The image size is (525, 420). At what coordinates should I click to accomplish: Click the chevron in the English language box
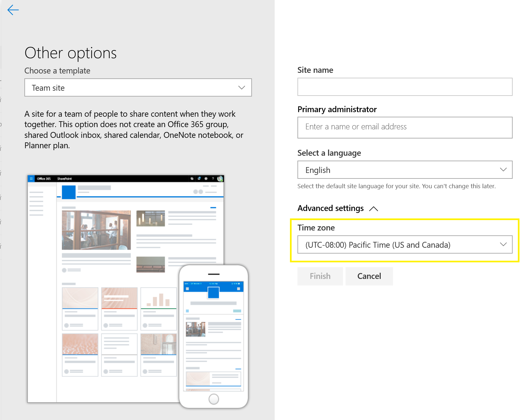[503, 170]
